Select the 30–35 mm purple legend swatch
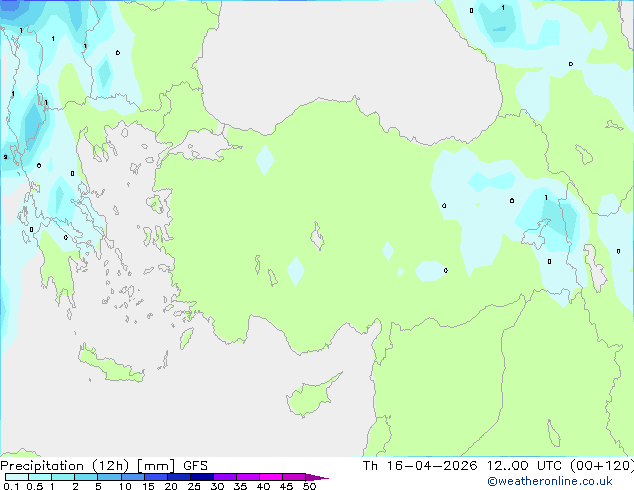 tap(225, 477)
